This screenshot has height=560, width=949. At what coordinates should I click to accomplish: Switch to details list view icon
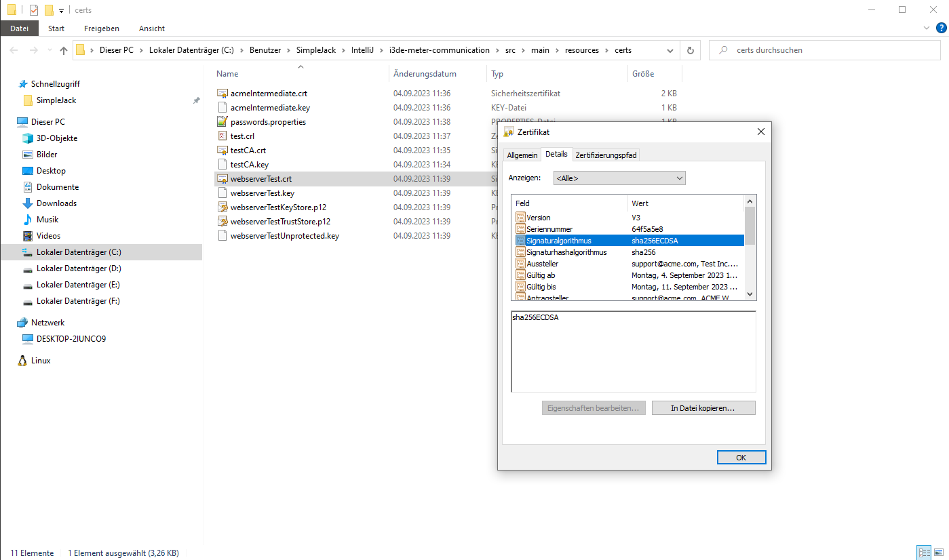click(x=924, y=553)
